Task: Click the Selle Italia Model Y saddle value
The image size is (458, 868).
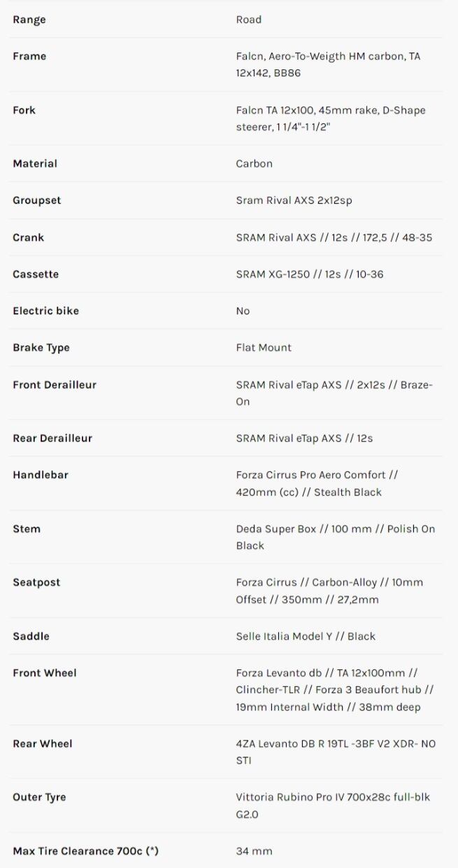Action: click(x=306, y=636)
